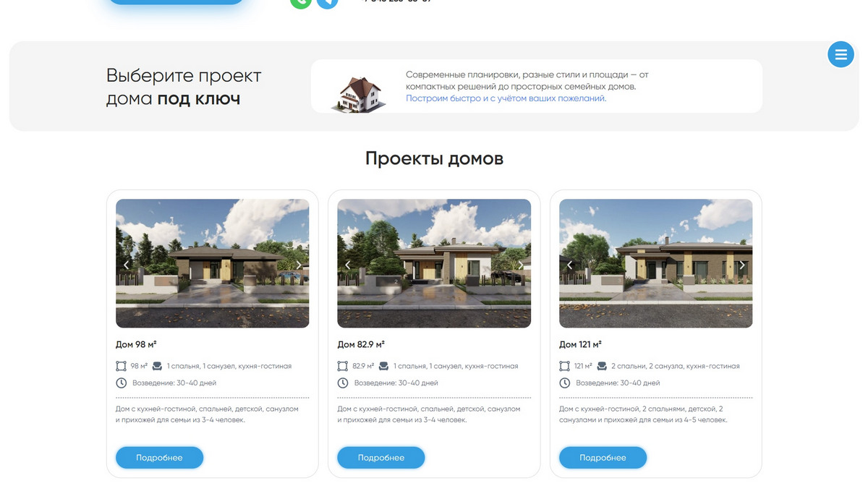Click the description paragraph in Дом 98 м² card
Viewport: 868px width, 486px height.
pyautogui.click(x=207, y=414)
